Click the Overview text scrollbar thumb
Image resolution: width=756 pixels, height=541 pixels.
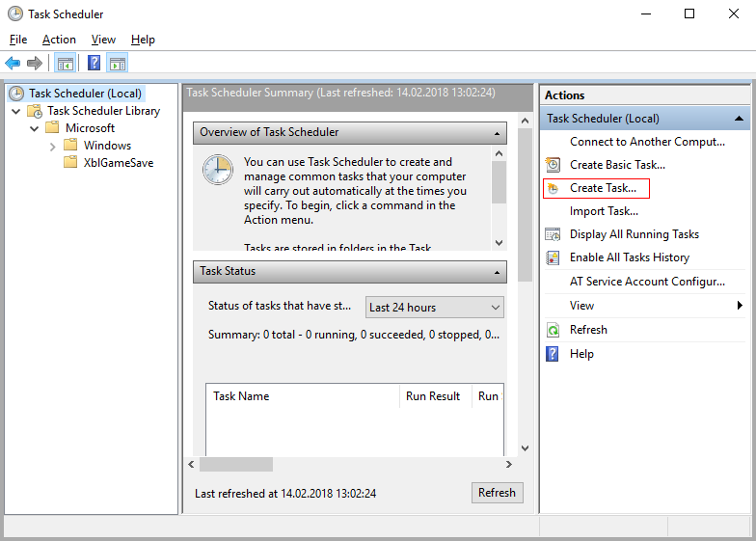pyautogui.click(x=499, y=182)
